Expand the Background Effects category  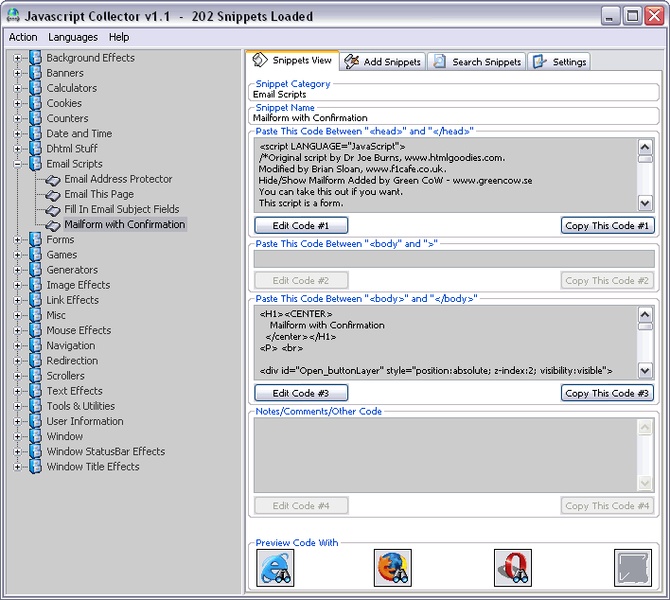pos(17,58)
